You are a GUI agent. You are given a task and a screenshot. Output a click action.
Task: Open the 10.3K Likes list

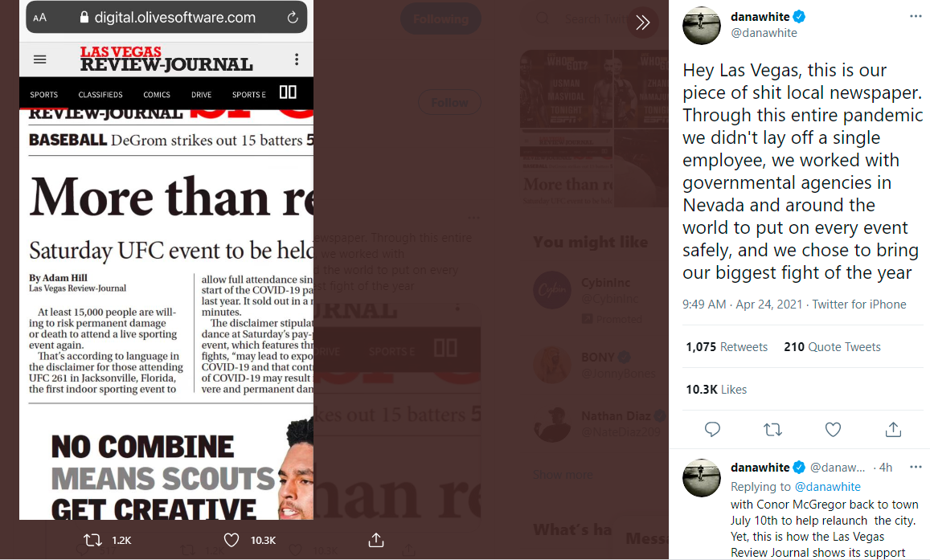[716, 390]
